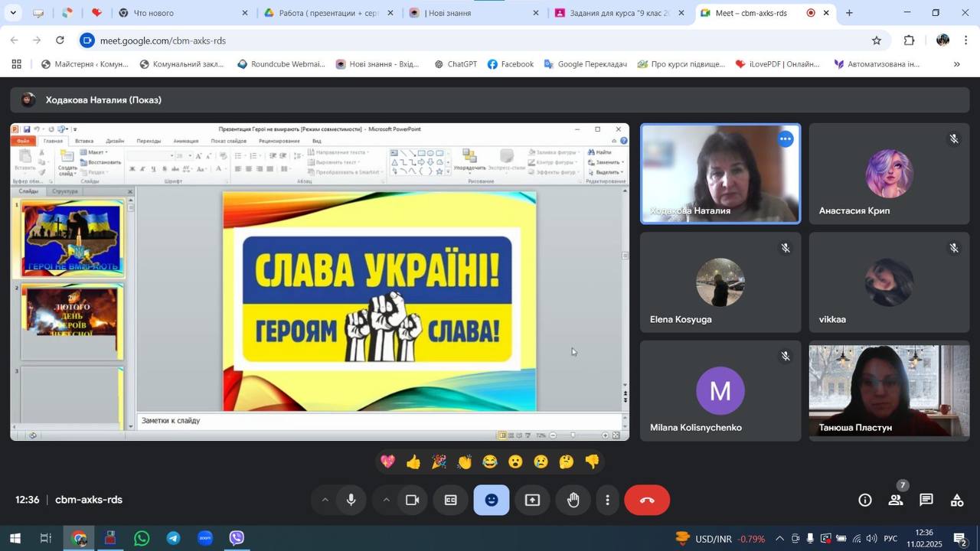
Task: Expand video settings arrow beside camera
Action: point(386,500)
